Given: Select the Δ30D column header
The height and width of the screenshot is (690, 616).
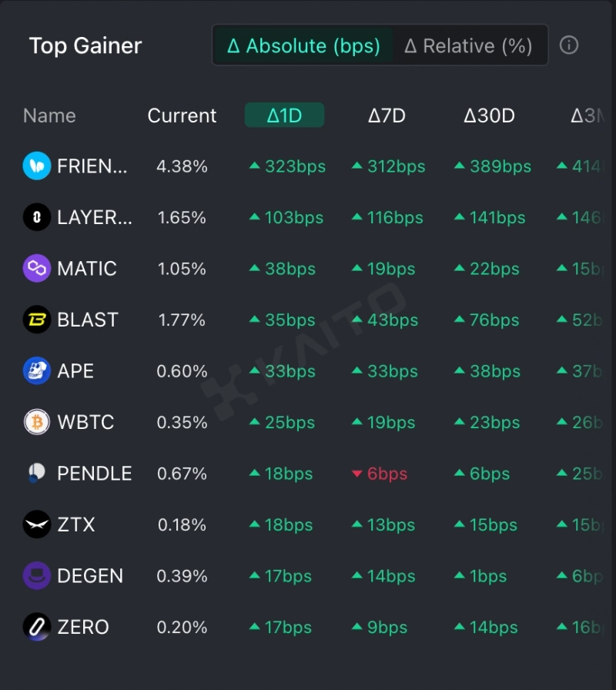Looking at the screenshot, I should (x=489, y=116).
